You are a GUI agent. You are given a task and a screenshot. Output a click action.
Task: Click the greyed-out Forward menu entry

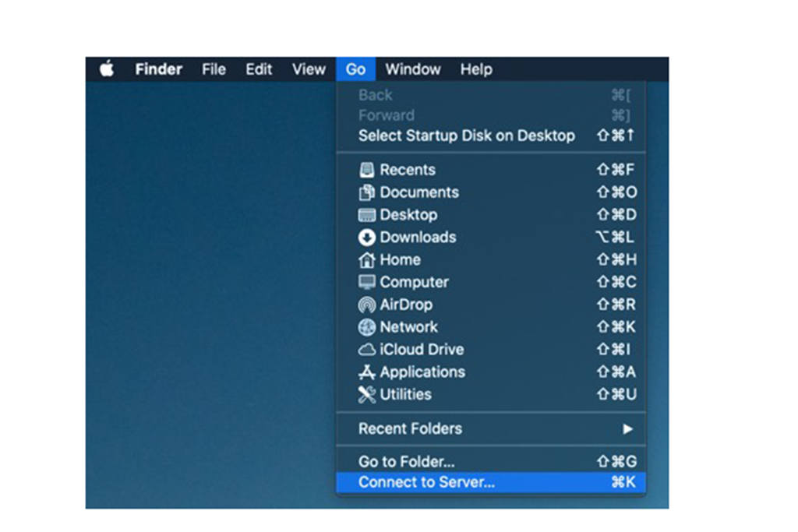[491, 115]
